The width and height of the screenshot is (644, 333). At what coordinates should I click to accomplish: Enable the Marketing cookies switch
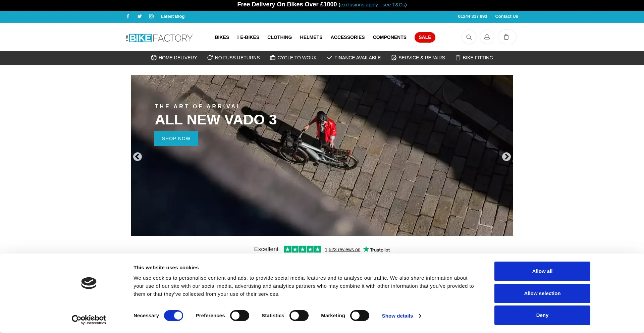point(360,316)
